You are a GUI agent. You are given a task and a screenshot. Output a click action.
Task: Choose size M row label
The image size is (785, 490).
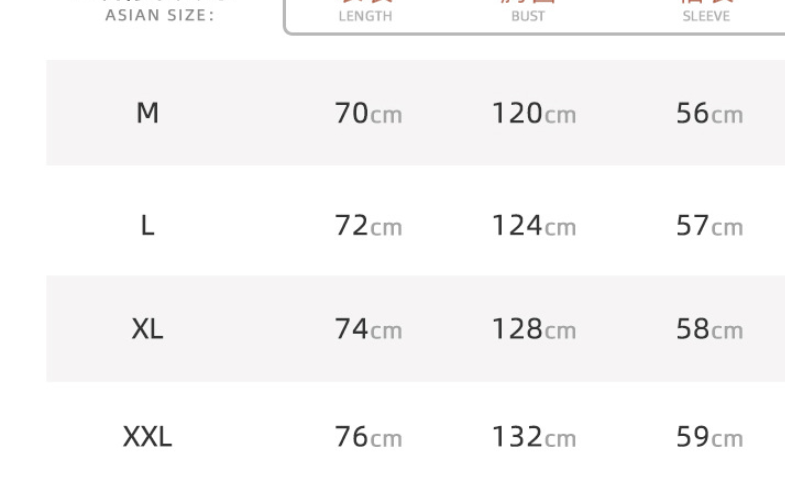[147, 114]
